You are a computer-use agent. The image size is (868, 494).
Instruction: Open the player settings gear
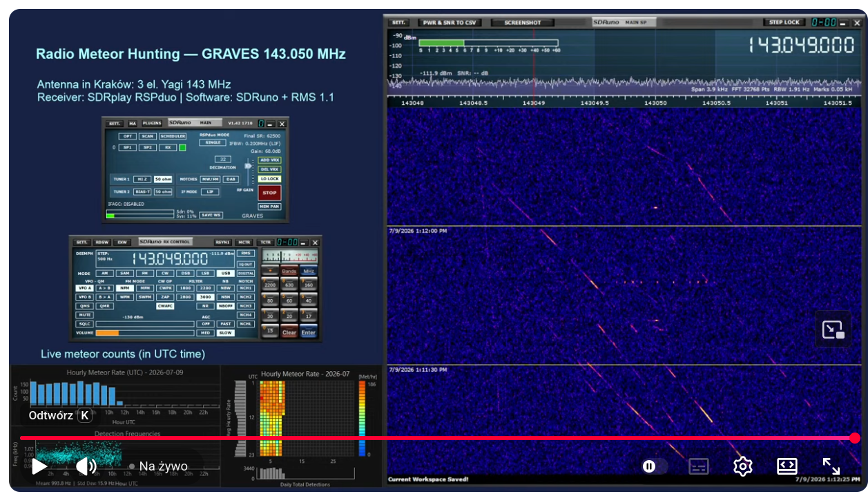pyautogui.click(x=742, y=466)
